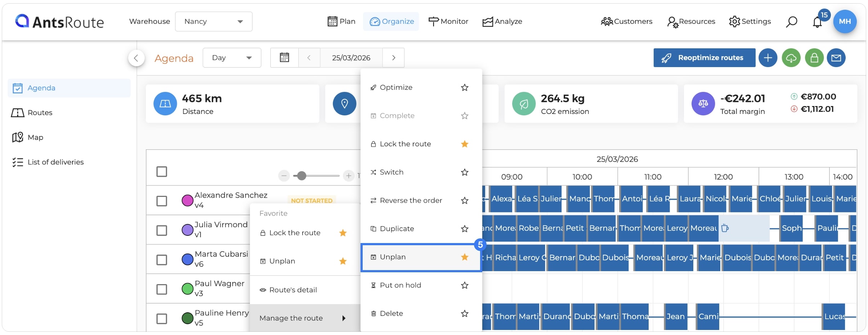Open the Warehouse Nancy dropdown
Viewport: 868px width, 335px height.
click(x=214, y=22)
